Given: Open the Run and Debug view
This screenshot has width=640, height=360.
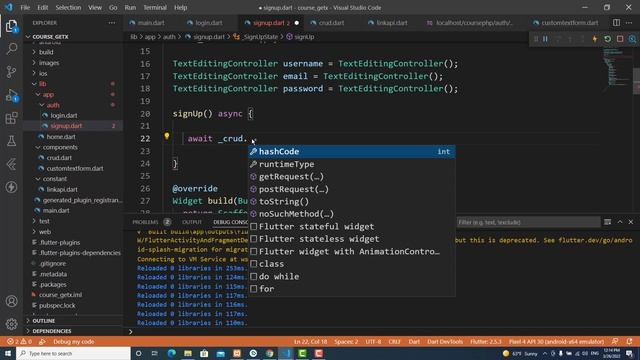Looking at the screenshot, I should pyautogui.click(x=11, y=96).
